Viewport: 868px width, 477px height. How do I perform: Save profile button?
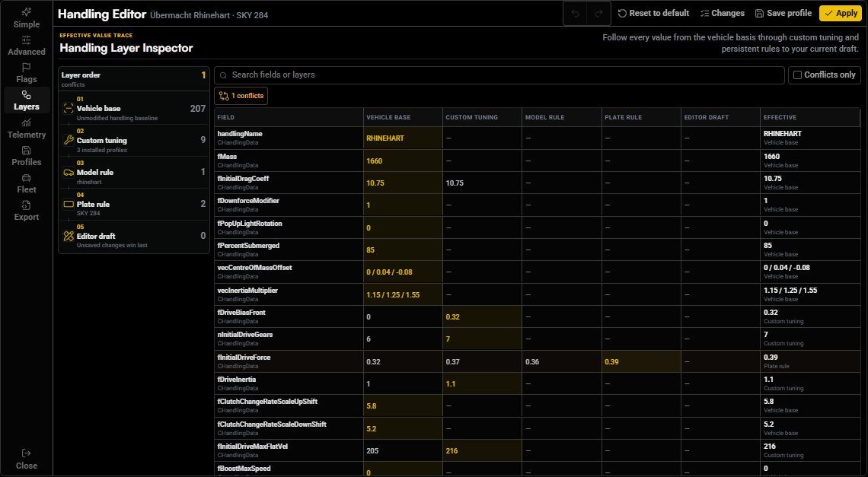[783, 13]
